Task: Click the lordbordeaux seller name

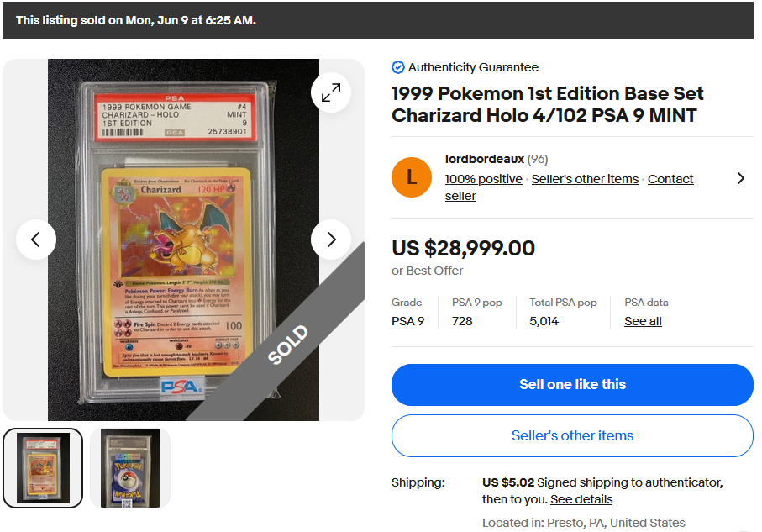Action: click(485, 159)
